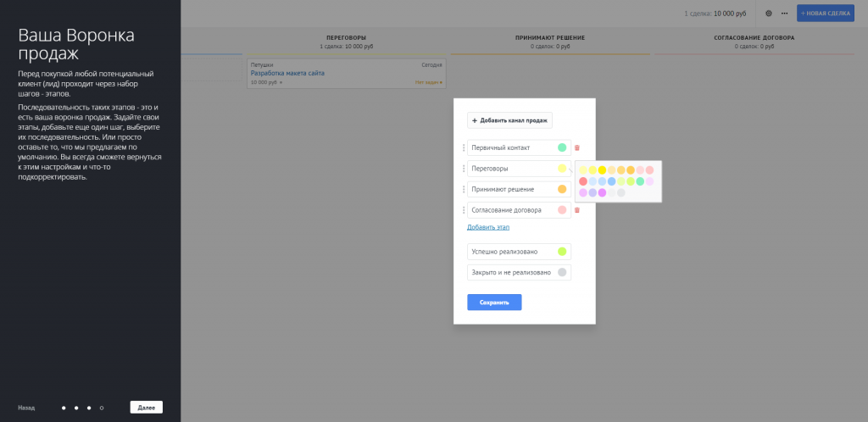Open the color picker for Успешно реализовано
This screenshot has width=868, height=422.
click(561, 252)
